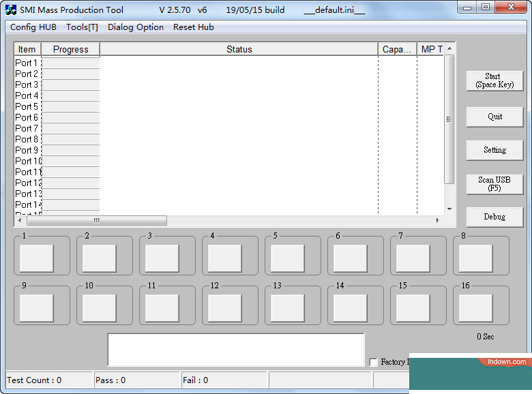Image resolution: width=532 pixels, height=394 pixels.
Task: Open the Config HUB menu
Action: (33, 27)
